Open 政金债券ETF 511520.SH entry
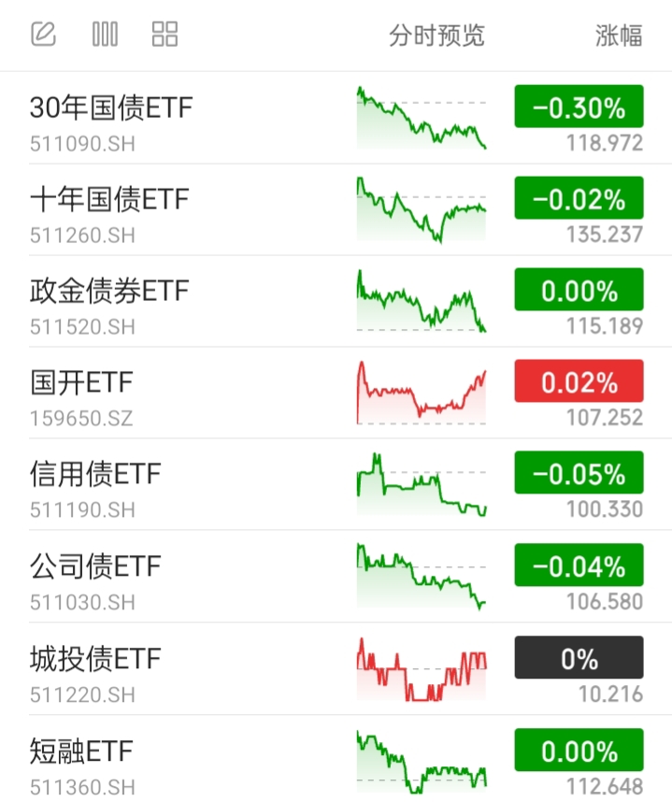672x802 pixels. pyautogui.click(x=336, y=301)
